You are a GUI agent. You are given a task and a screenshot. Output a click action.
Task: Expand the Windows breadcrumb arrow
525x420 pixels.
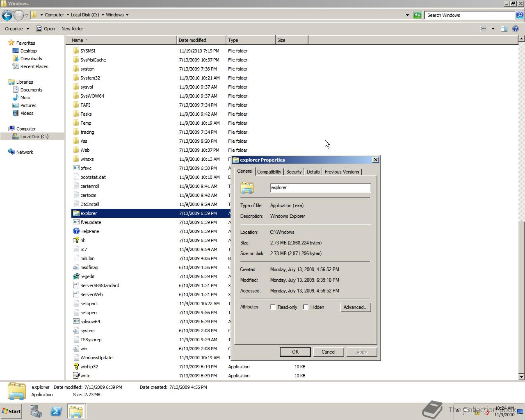[127, 15]
